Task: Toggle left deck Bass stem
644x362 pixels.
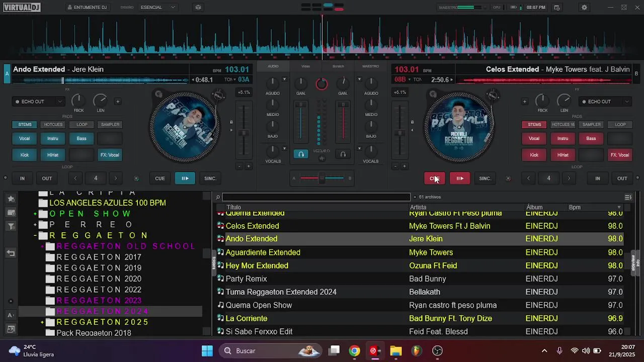Action: click(82, 139)
